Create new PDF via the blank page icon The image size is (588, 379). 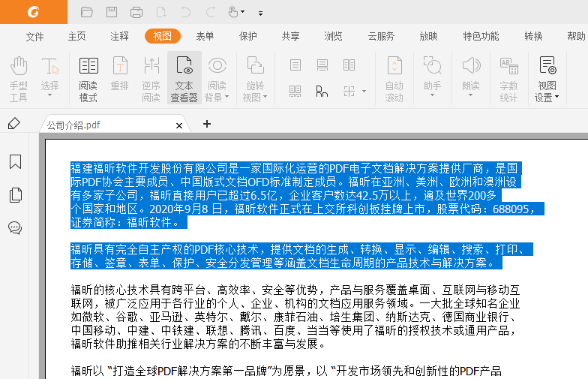161,12
